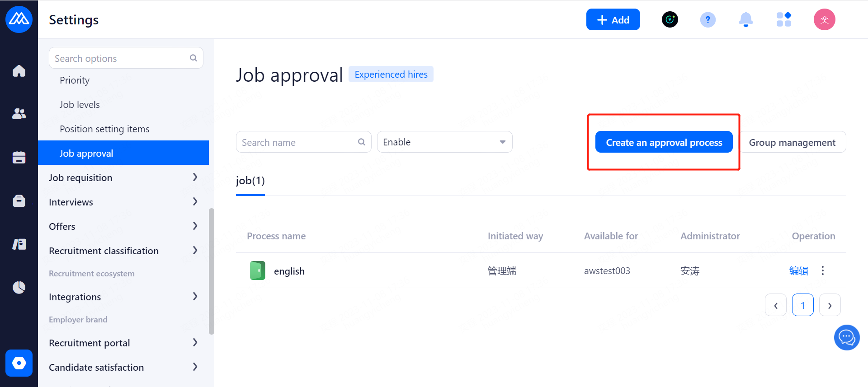Select Position setting items in sidebar

pyautogui.click(x=104, y=129)
